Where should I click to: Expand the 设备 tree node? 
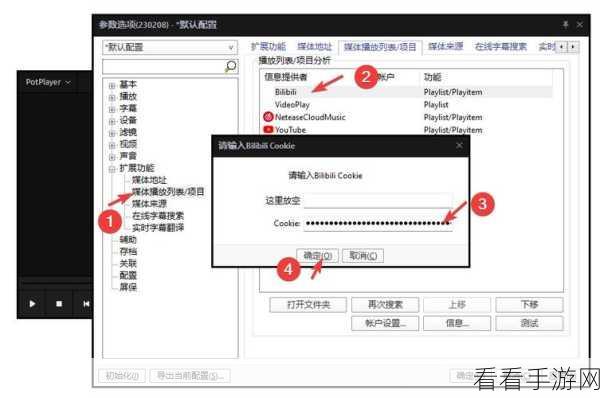(x=112, y=121)
